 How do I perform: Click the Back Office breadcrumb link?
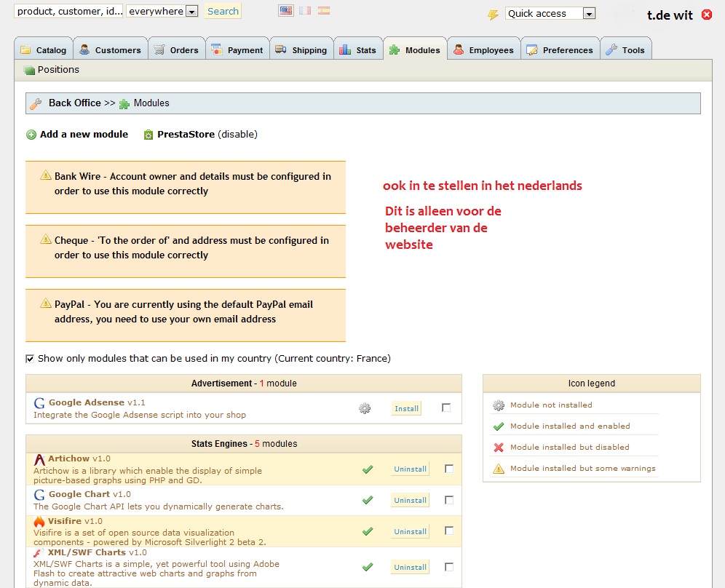74,103
